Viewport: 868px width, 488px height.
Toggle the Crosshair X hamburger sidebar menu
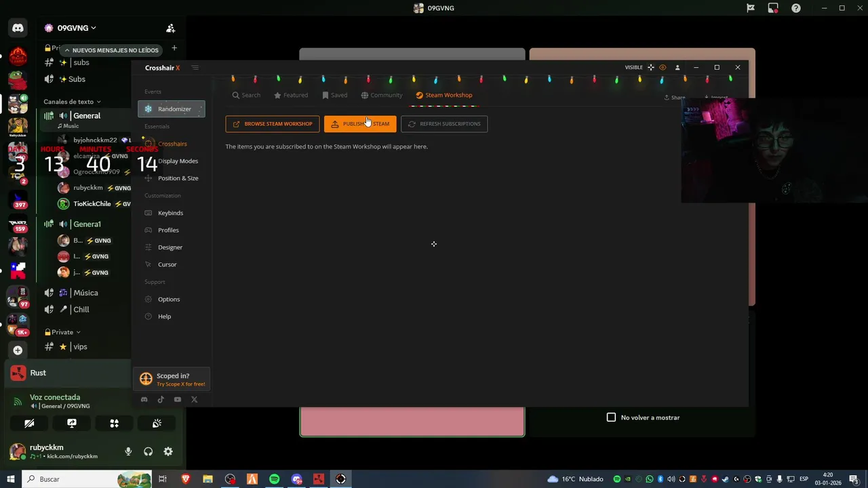pos(195,67)
